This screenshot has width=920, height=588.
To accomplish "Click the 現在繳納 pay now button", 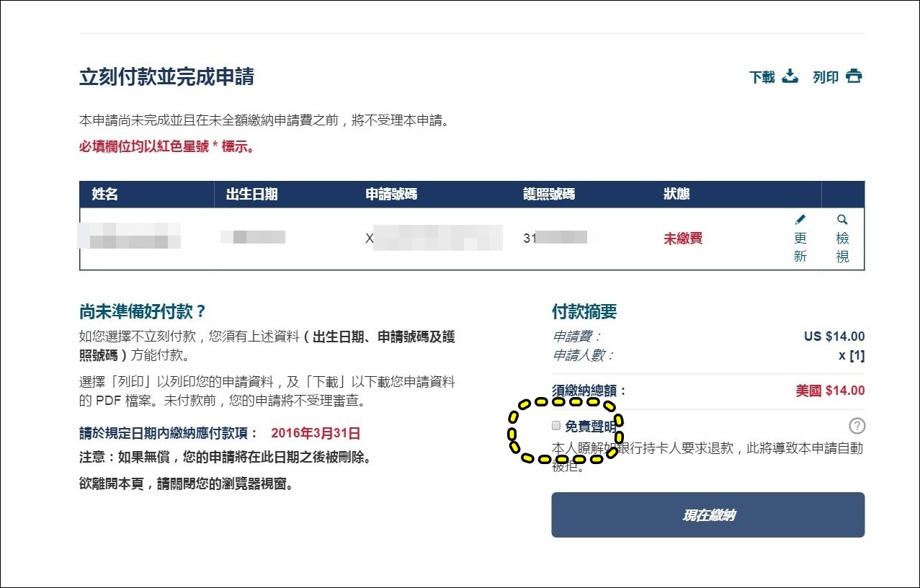I will click(708, 514).
